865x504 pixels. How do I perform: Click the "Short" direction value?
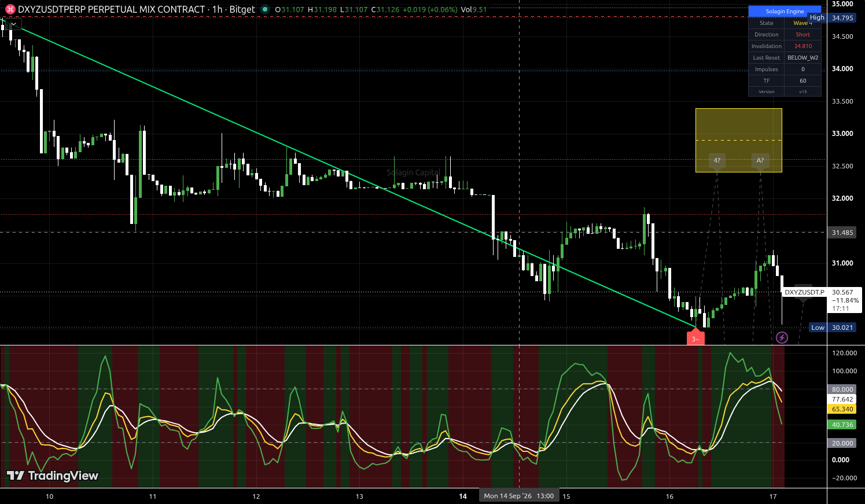[803, 35]
